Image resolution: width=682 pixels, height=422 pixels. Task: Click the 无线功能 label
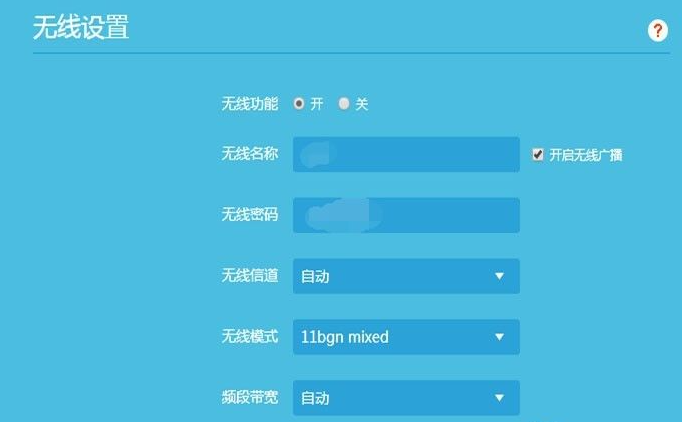pyautogui.click(x=249, y=103)
